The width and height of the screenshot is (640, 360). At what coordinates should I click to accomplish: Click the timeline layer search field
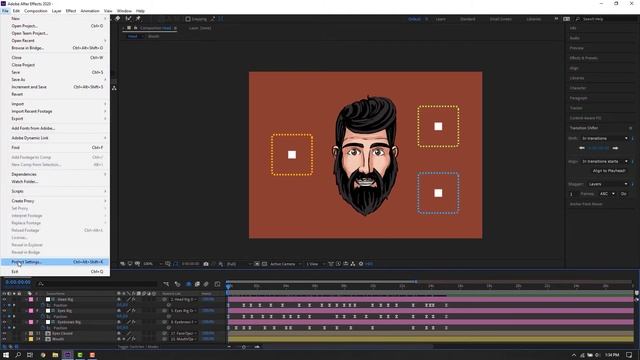tap(97, 284)
